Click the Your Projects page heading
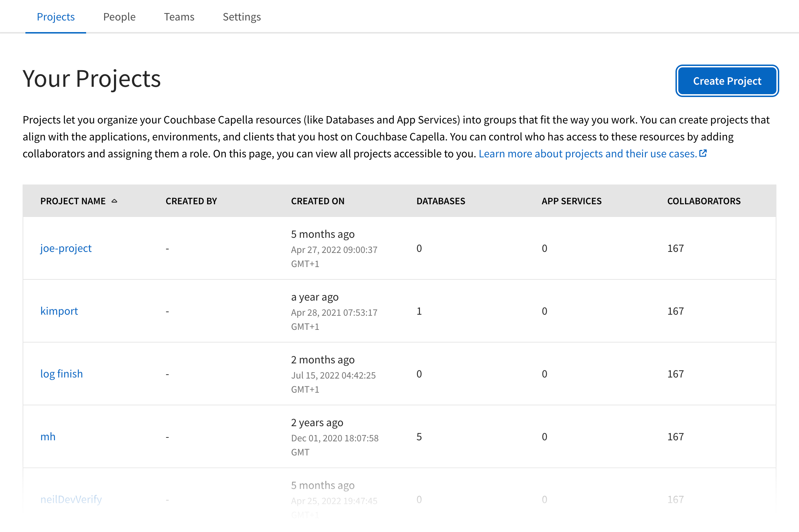Screen dimensions: 799x532 click(x=92, y=79)
